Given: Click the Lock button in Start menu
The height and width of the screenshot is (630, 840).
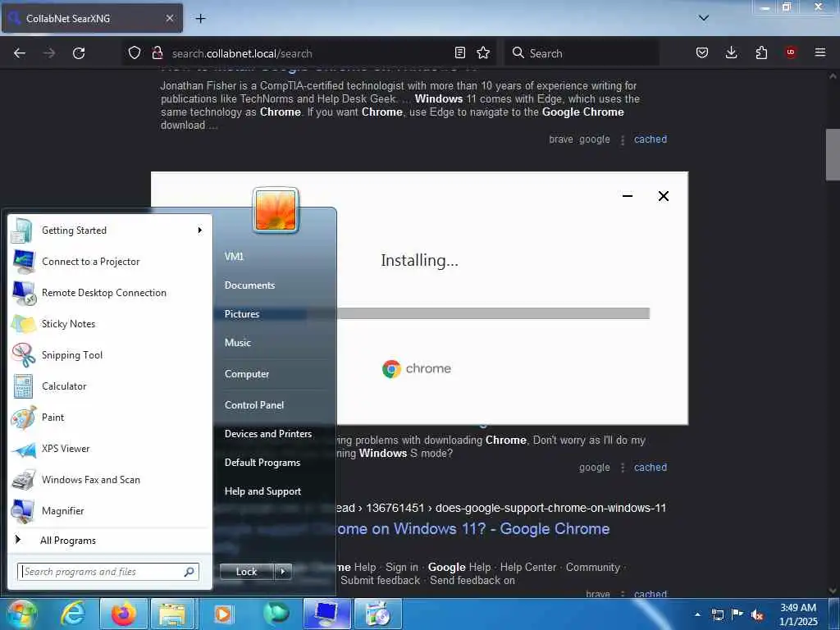Looking at the screenshot, I should pos(246,572).
